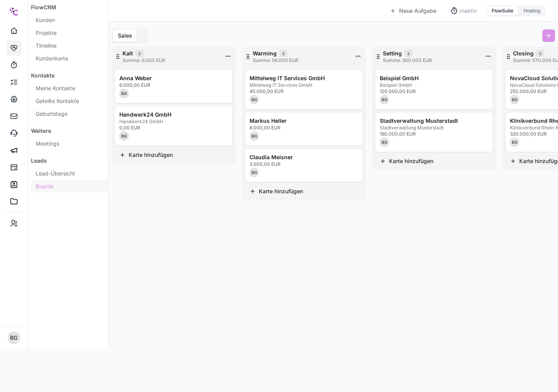The height and width of the screenshot is (392, 558).
Task: Open the Mittelweg IT Services GmbH card
Action: pyautogui.click(x=304, y=89)
